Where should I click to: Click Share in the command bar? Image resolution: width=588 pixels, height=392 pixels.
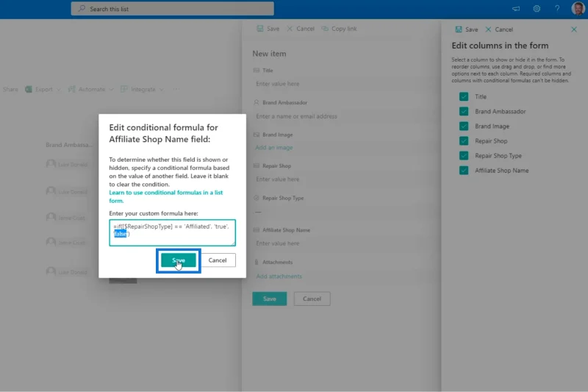[x=10, y=89]
